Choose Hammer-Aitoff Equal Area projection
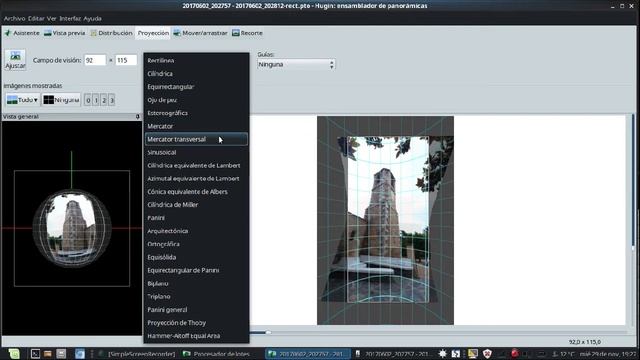This screenshot has height=360, width=640. click(x=196, y=336)
